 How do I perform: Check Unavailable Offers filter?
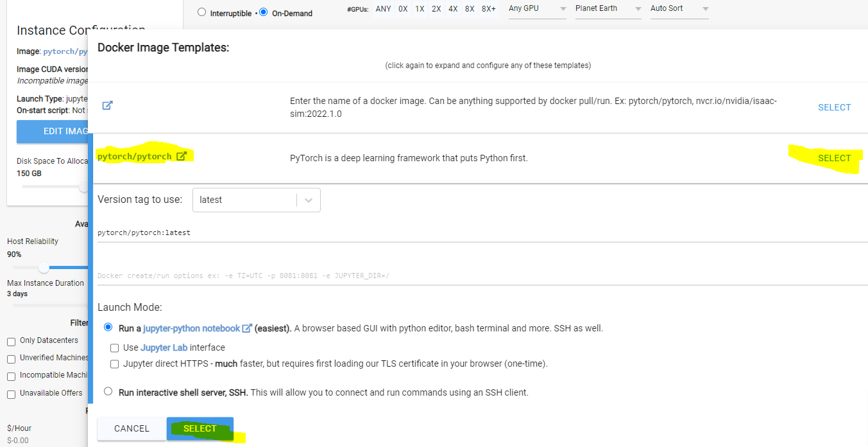tap(11, 394)
